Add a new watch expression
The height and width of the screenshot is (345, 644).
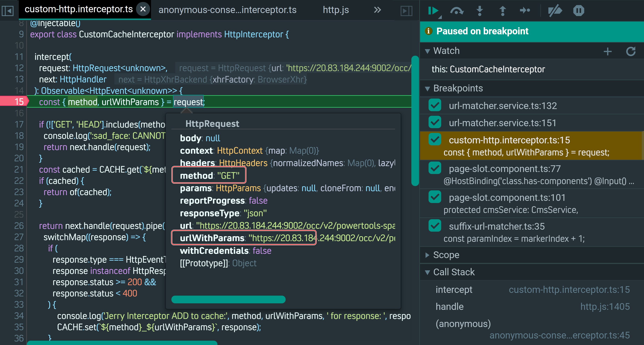(607, 52)
